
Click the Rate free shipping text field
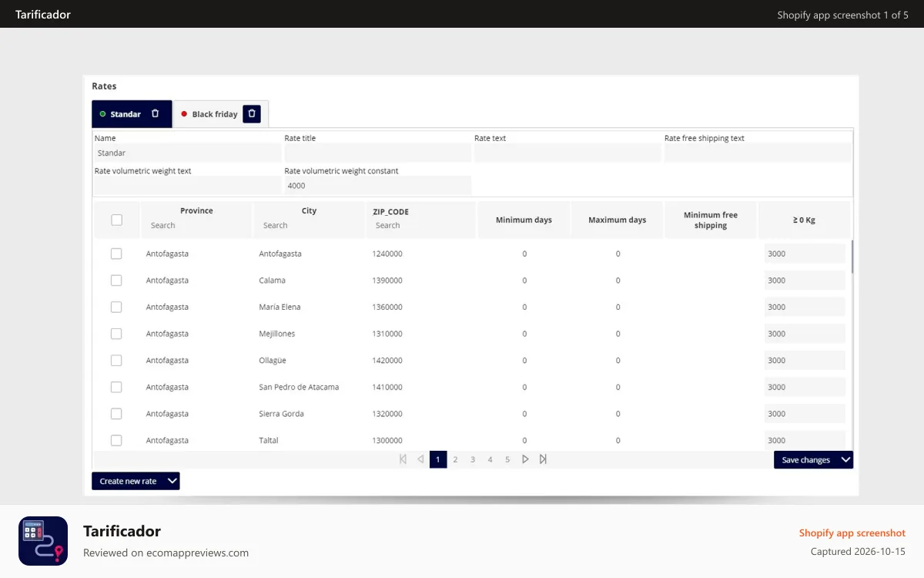[758, 153]
